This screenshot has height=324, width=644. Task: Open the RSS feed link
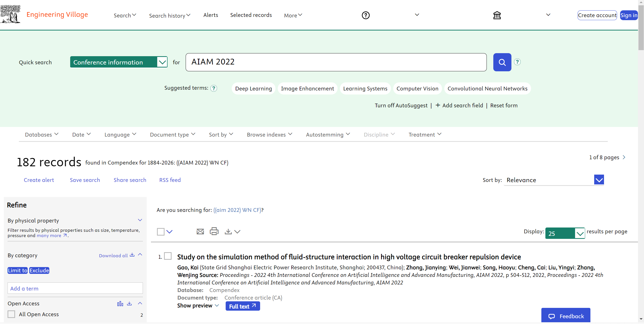(170, 180)
